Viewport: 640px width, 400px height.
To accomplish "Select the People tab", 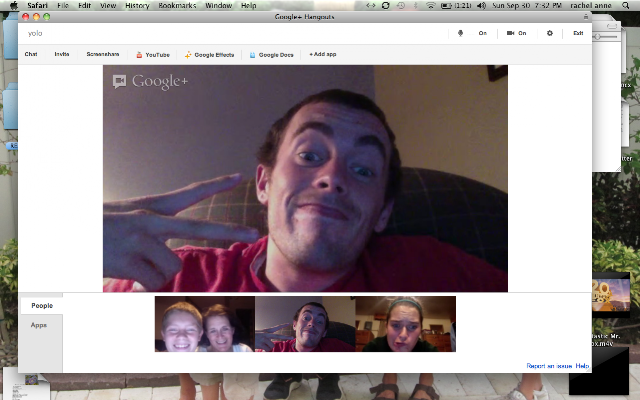I will tap(42, 305).
